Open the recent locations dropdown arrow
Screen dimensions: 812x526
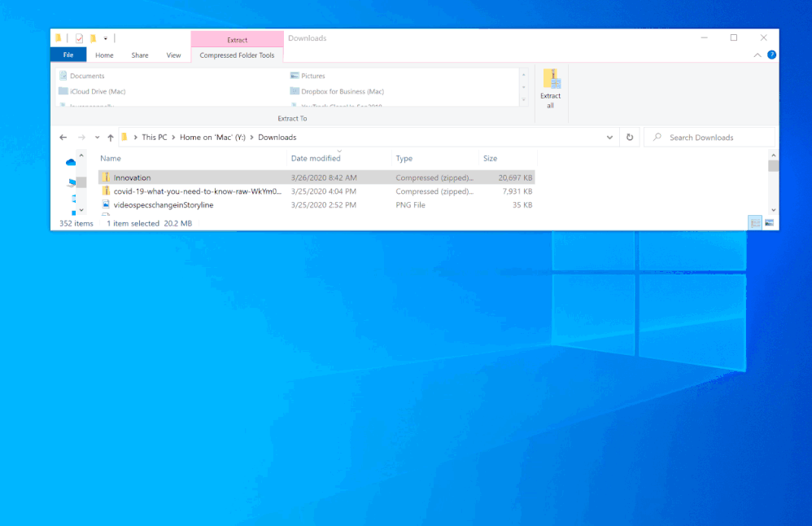coord(97,138)
